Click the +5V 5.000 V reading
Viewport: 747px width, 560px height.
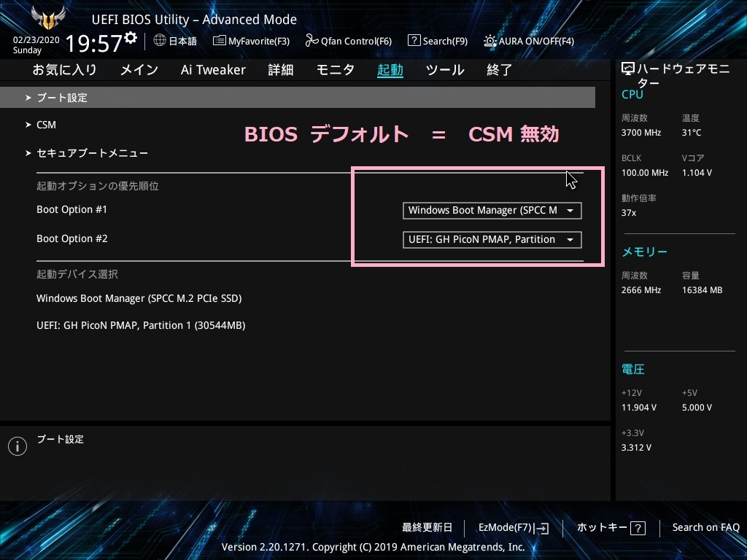coord(697,408)
